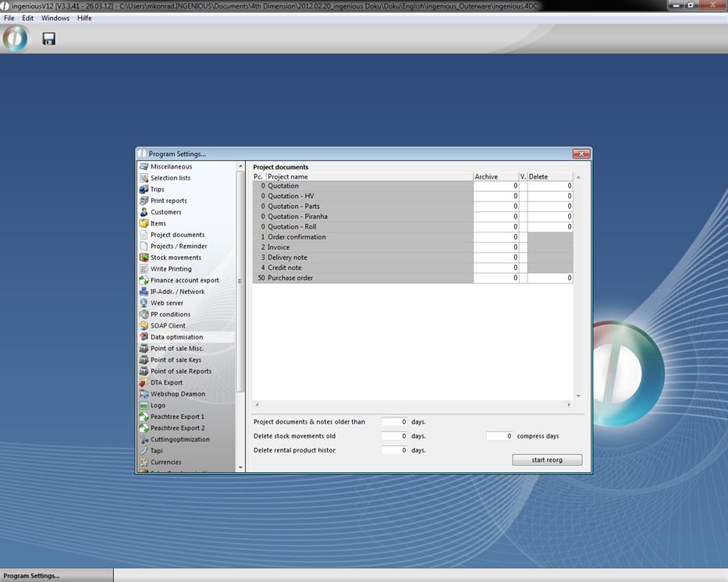Click the compress days input field

pos(499,436)
